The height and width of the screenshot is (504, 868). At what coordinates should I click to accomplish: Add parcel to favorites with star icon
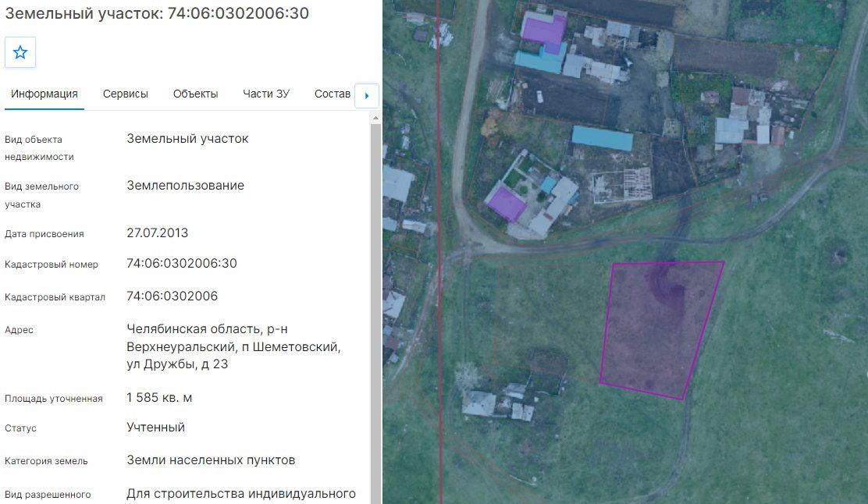coord(20,52)
